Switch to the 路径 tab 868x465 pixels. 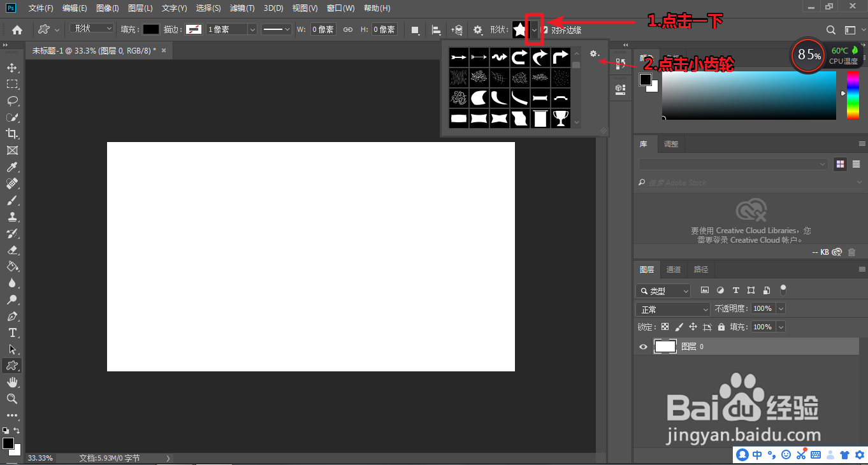click(x=701, y=269)
